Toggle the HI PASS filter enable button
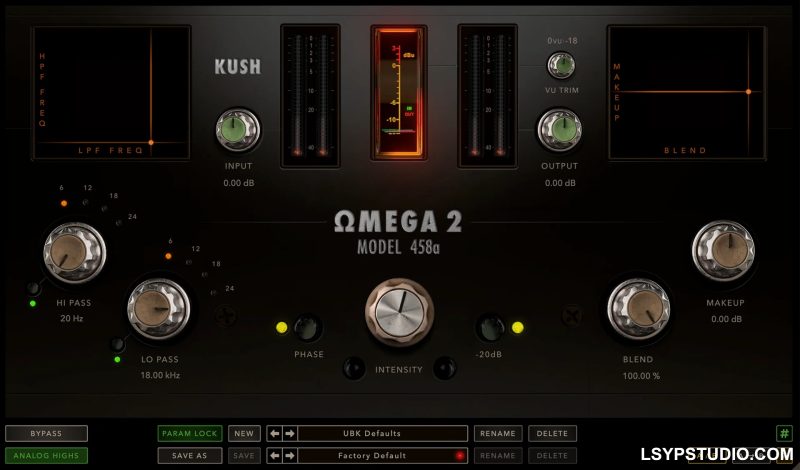Viewport: 800px width, 470px height. coord(34,289)
